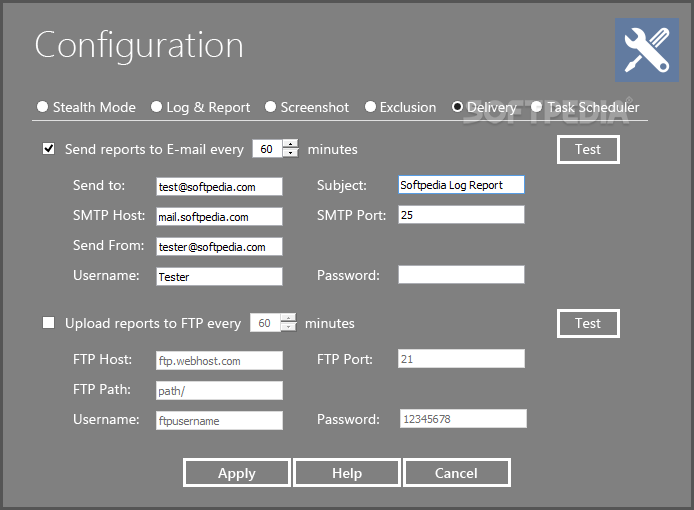Focus the FTP Password field showing 12345678
The width and height of the screenshot is (694, 510).
[x=463, y=419]
